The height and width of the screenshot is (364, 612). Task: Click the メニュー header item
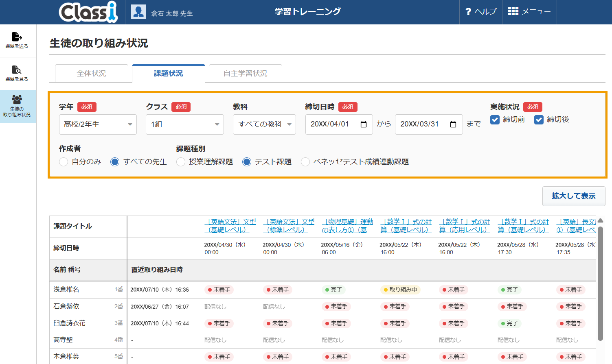pyautogui.click(x=529, y=12)
